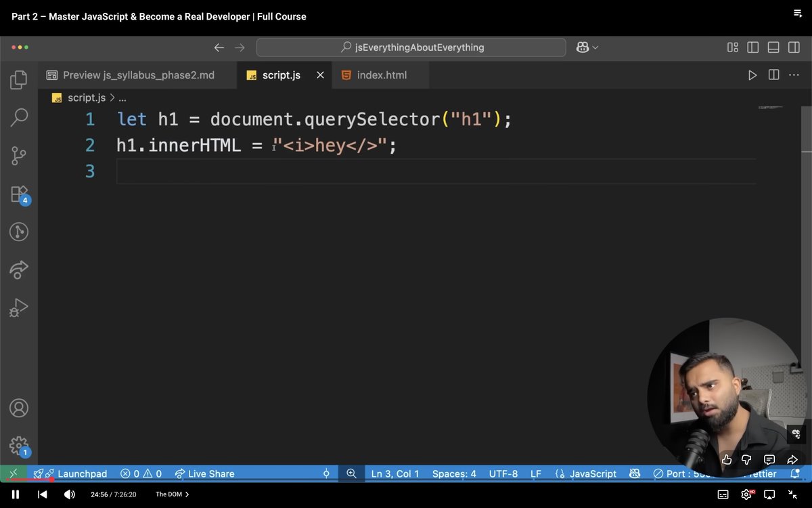Like the video with thumbs up

point(727,460)
